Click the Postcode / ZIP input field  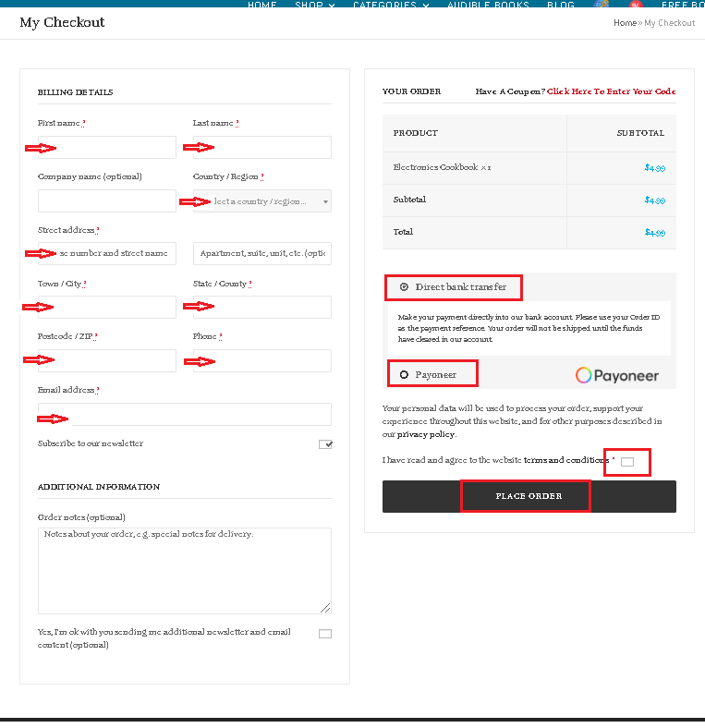click(107, 360)
